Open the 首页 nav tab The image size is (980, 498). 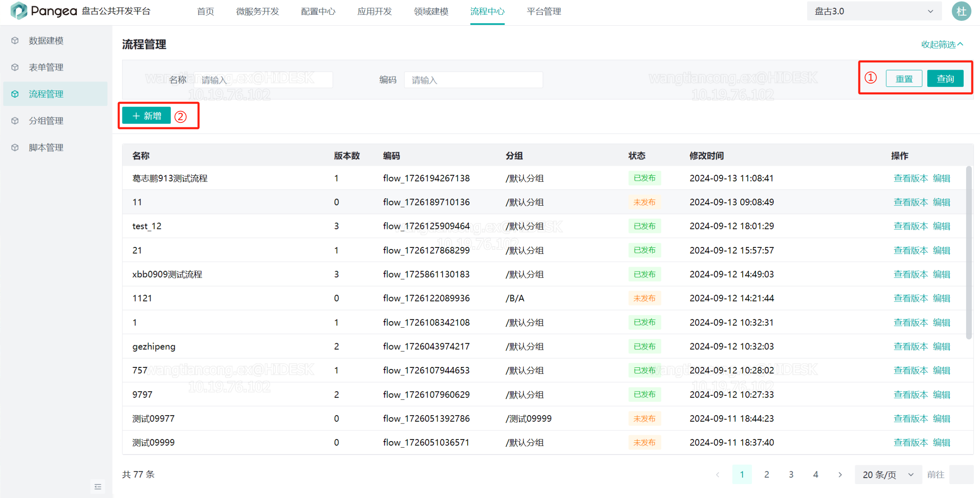205,11
